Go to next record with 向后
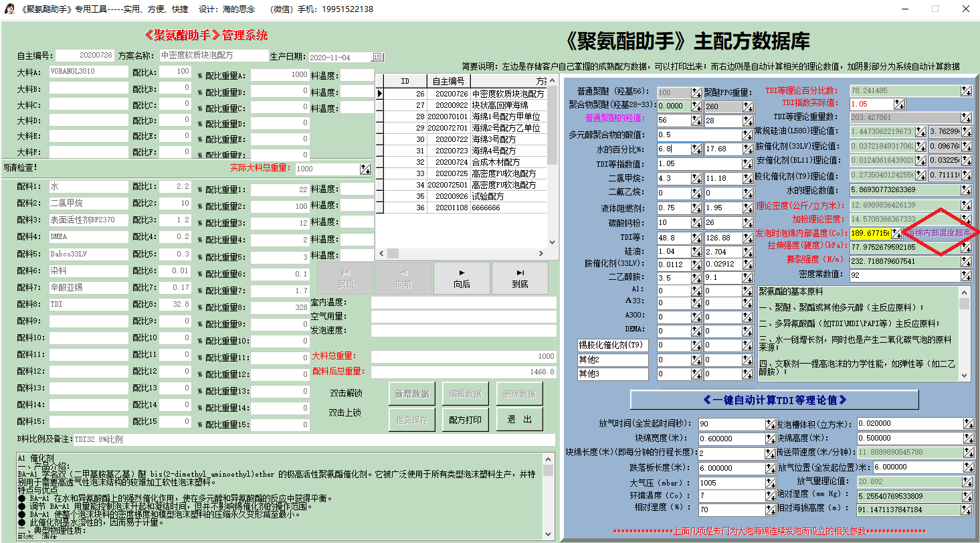 [462, 279]
